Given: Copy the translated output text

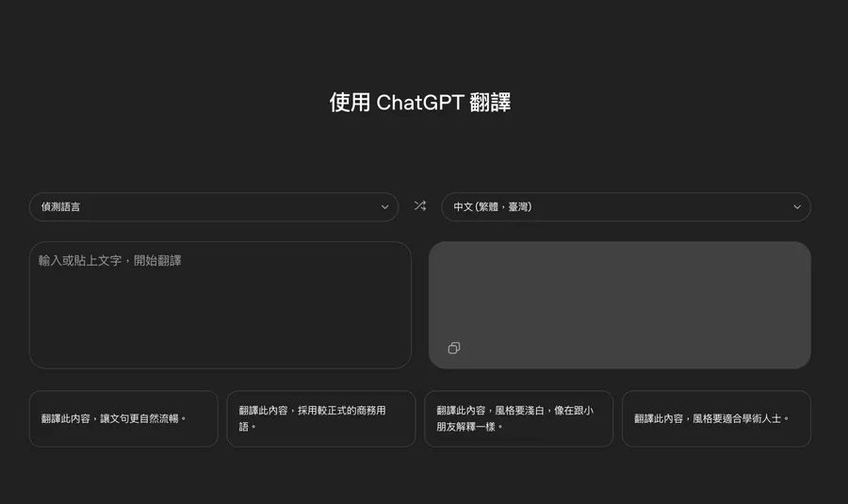Looking at the screenshot, I should [x=454, y=348].
